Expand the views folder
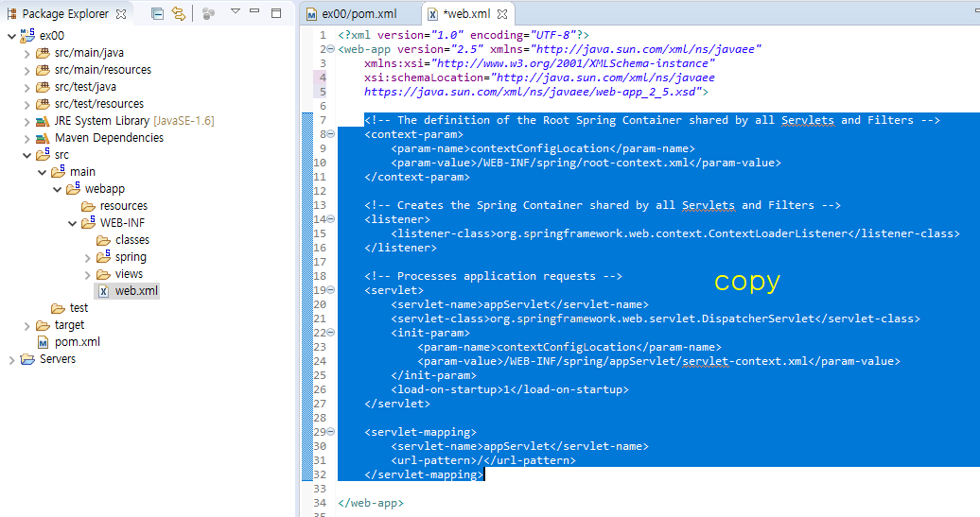980x517 pixels. (x=87, y=275)
